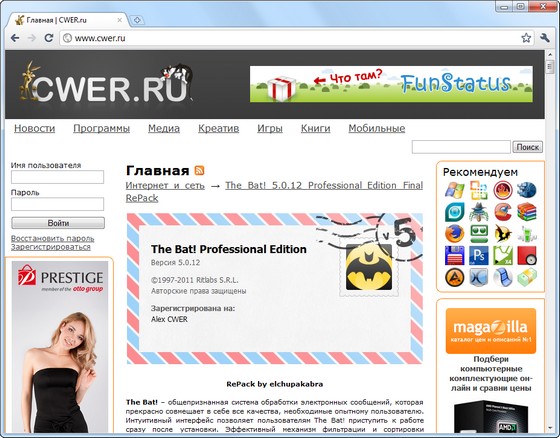Open the Программы menu section
This screenshot has height=438, width=560.
(101, 128)
